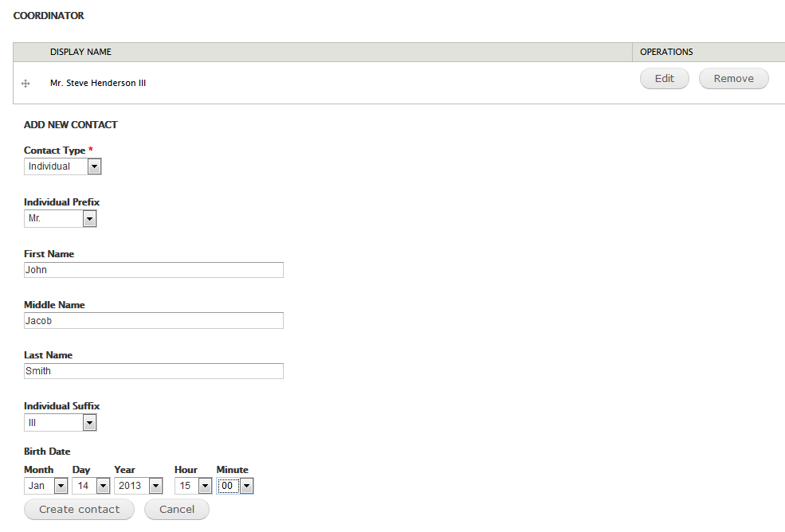Click the Individual Suffix dropdown arrow
Image resolution: width=785 pixels, height=532 pixels.
[x=89, y=422]
